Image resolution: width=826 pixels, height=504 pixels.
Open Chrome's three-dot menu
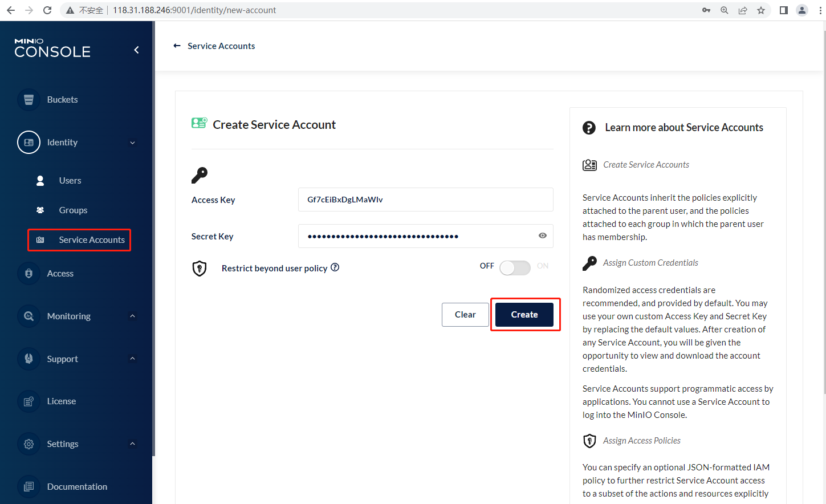tap(819, 10)
